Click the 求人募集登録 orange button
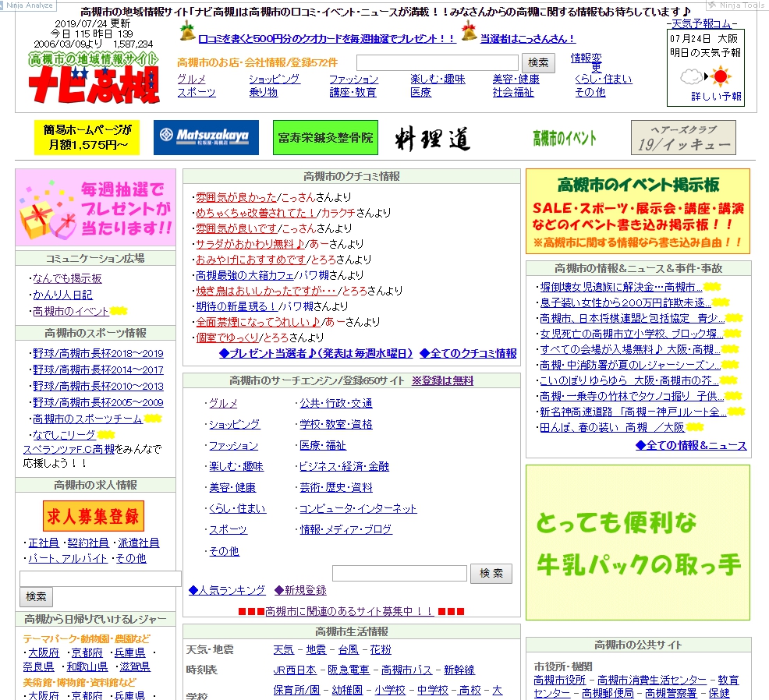The width and height of the screenshot is (769, 700). [94, 516]
